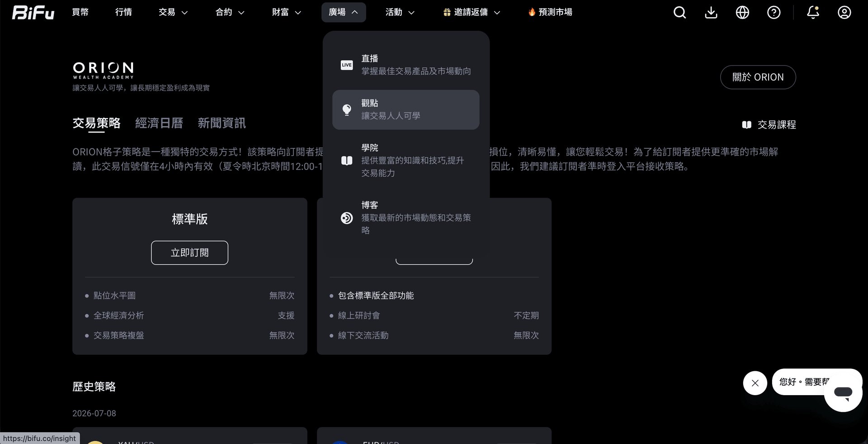Go to BiFu home logo
The height and width of the screenshot is (444, 868).
(33, 12)
